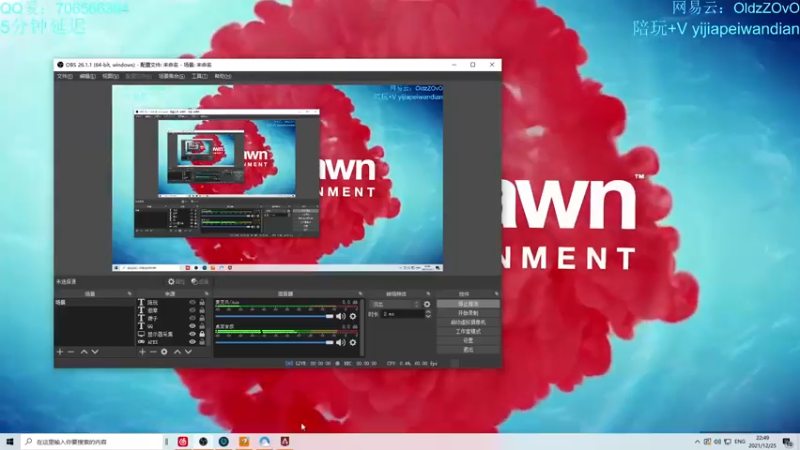Viewport: 800px width, 450px height.
Task: Toggle the lock on the qq source
Action: 202,326
